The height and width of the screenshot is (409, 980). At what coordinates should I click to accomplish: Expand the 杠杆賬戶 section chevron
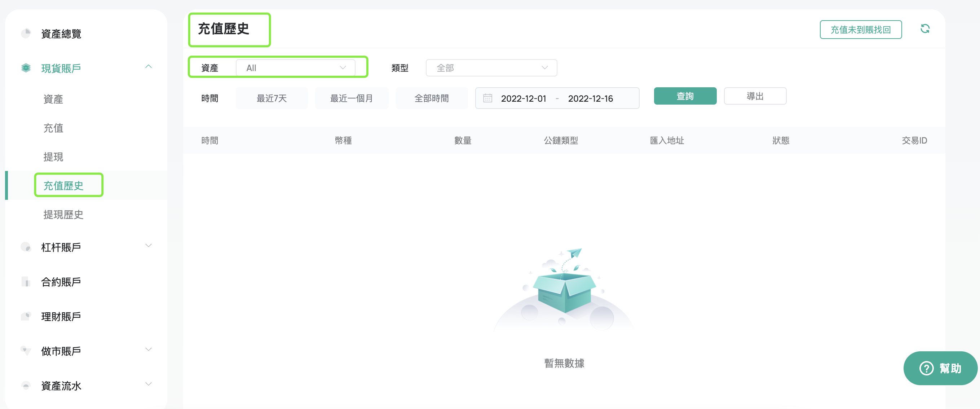click(148, 246)
